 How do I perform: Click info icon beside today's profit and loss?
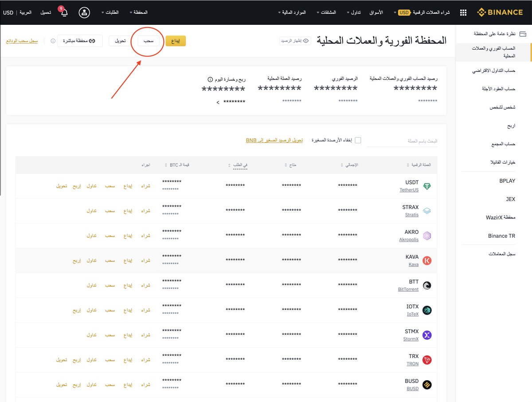click(210, 79)
